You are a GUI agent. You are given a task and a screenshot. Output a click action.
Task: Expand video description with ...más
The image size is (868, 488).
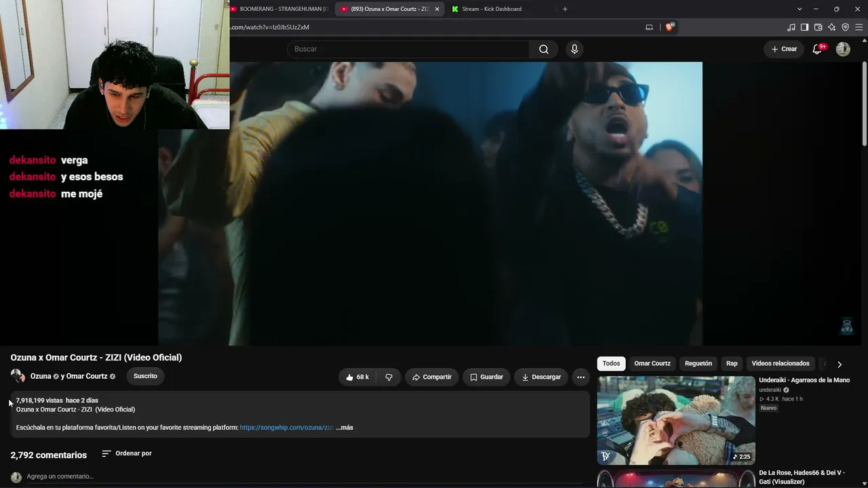coord(344,428)
